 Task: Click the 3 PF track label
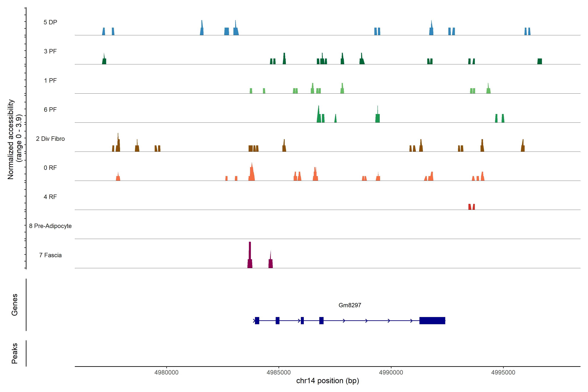pos(50,51)
